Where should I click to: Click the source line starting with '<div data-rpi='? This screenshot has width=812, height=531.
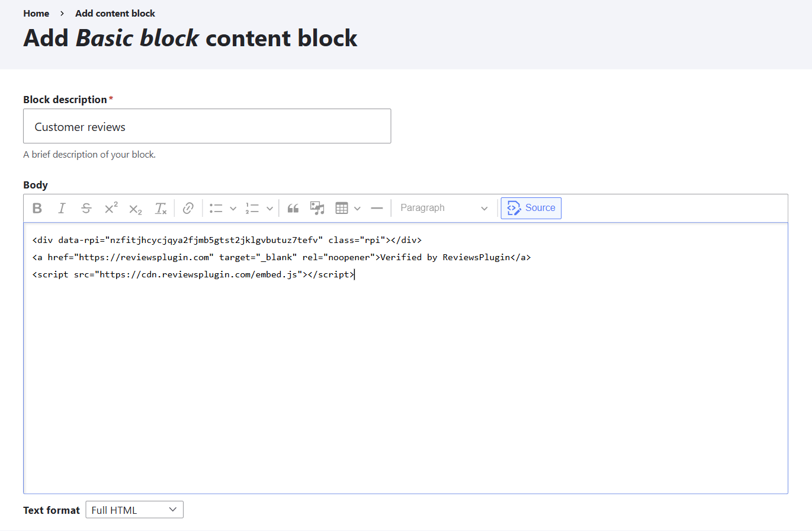coord(227,240)
